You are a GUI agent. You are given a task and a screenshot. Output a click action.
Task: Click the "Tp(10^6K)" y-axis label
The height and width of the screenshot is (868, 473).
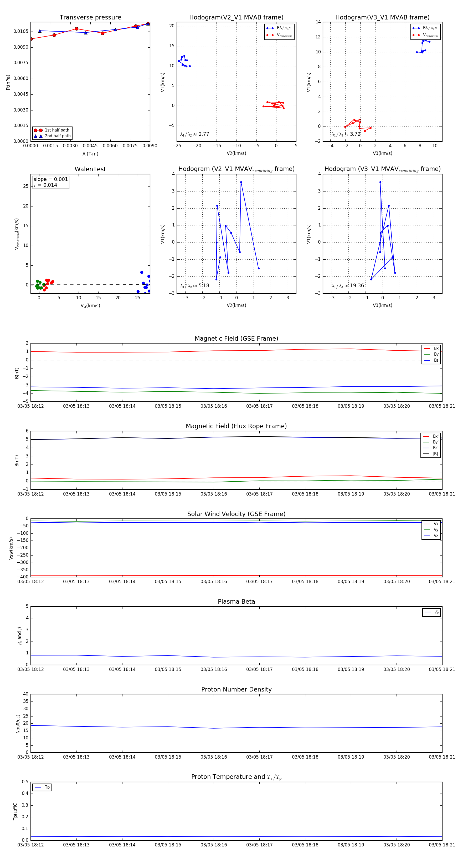tap(15, 811)
